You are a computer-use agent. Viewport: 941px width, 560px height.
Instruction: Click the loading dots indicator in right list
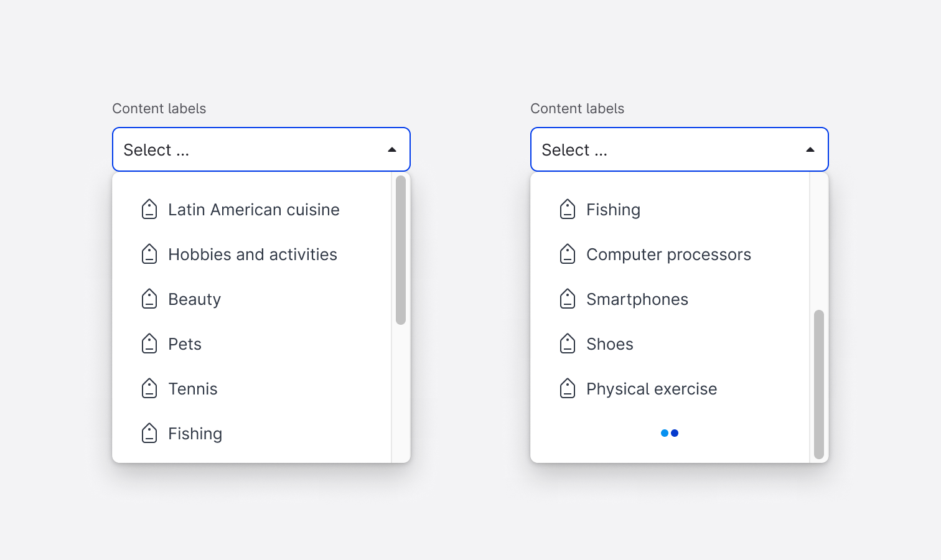tap(670, 433)
